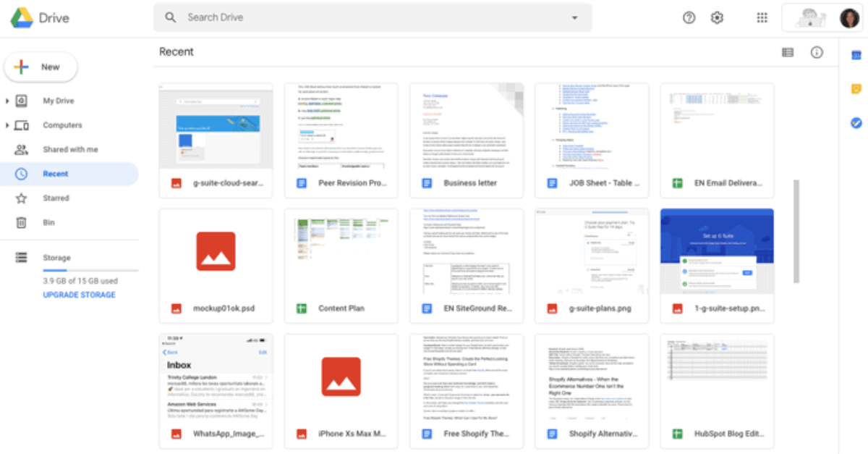Click the Help question mark icon
Screen dimensions: 868x454
[x=689, y=18]
